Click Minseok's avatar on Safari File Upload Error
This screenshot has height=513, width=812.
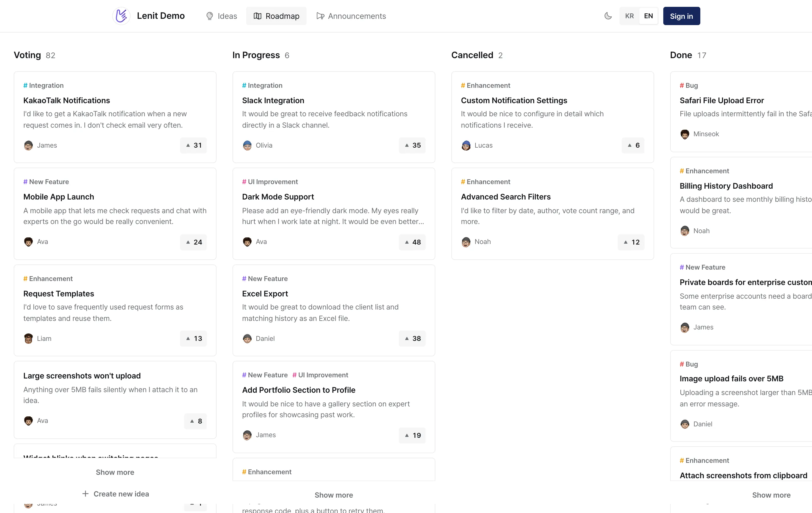(x=685, y=134)
